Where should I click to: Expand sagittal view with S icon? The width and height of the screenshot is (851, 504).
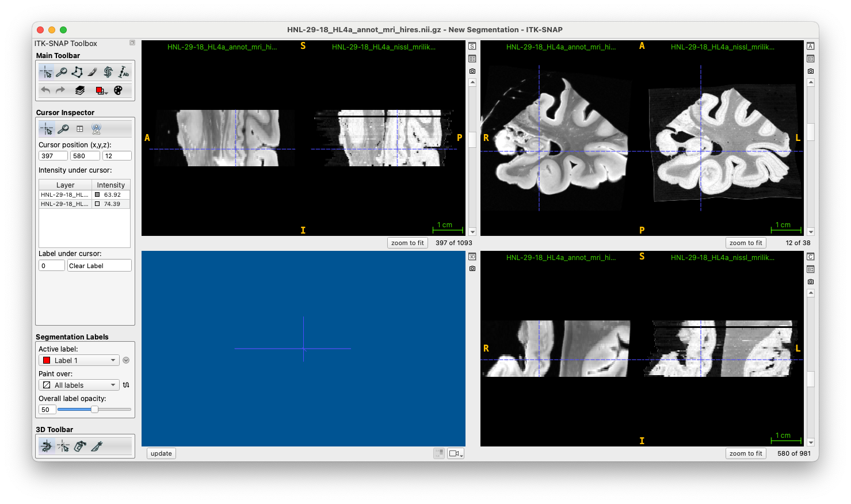[472, 46]
